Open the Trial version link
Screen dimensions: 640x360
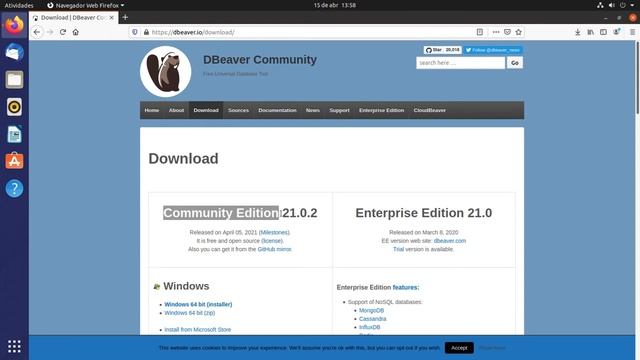point(398,249)
